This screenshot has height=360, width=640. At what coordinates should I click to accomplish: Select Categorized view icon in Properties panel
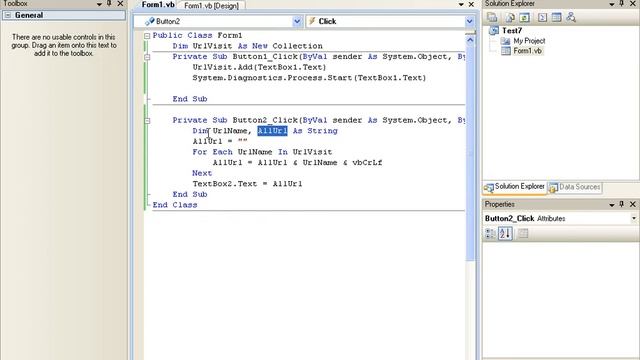point(491,233)
